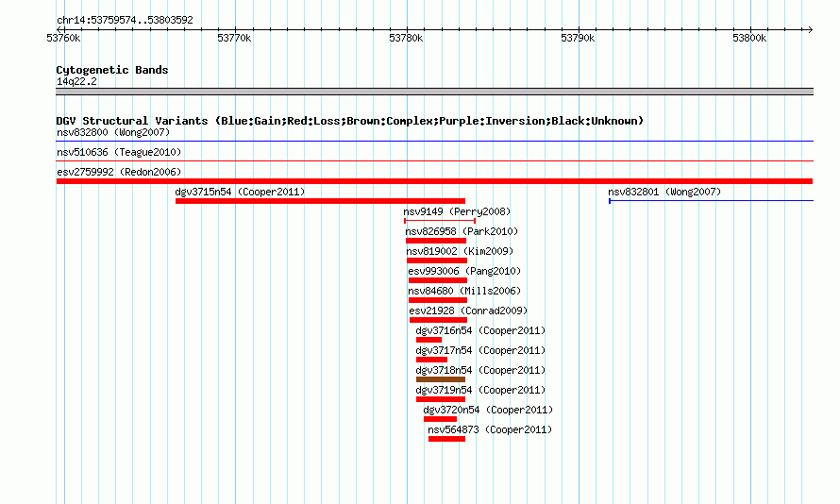Viewport: 840px width, 504px height.
Task: Open the dgv3715n54 (Cooper2011) variant
Action: pyautogui.click(x=240, y=192)
